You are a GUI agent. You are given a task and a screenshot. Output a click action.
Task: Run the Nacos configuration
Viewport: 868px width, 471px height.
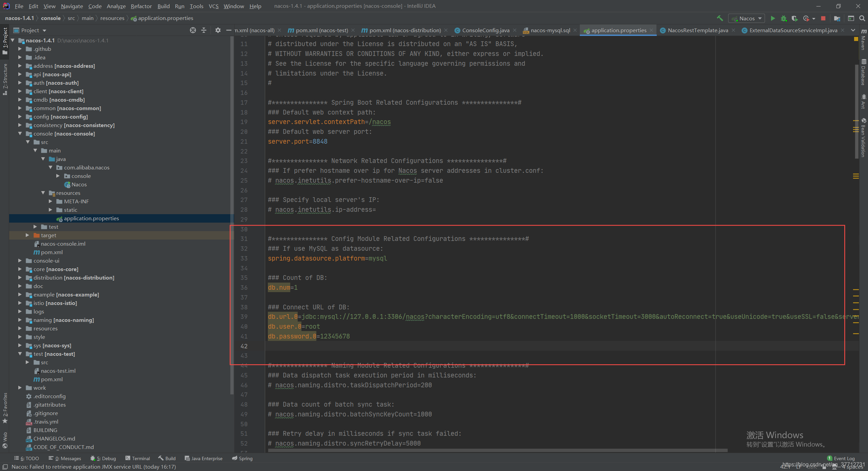773,18
